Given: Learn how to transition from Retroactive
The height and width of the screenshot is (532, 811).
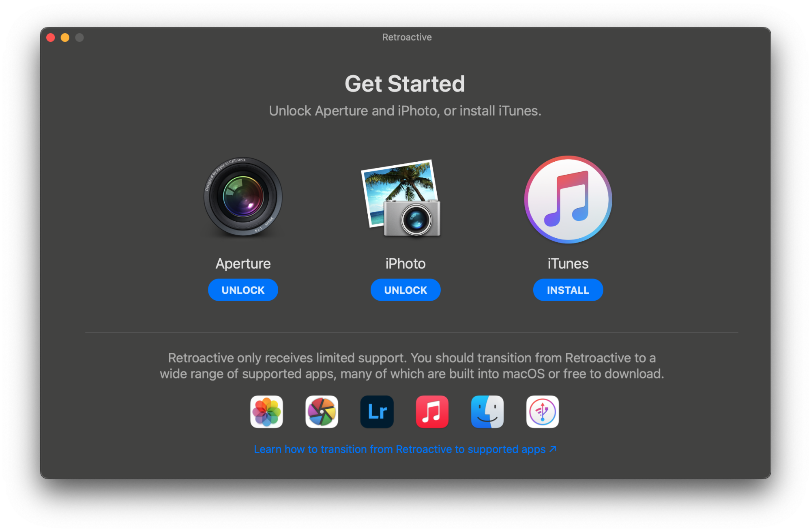Looking at the screenshot, I should pyautogui.click(x=406, y=449).
